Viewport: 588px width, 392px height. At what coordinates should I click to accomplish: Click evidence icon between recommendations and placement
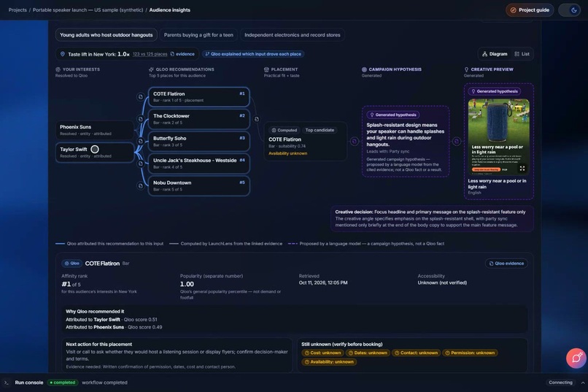click(257, 119)
